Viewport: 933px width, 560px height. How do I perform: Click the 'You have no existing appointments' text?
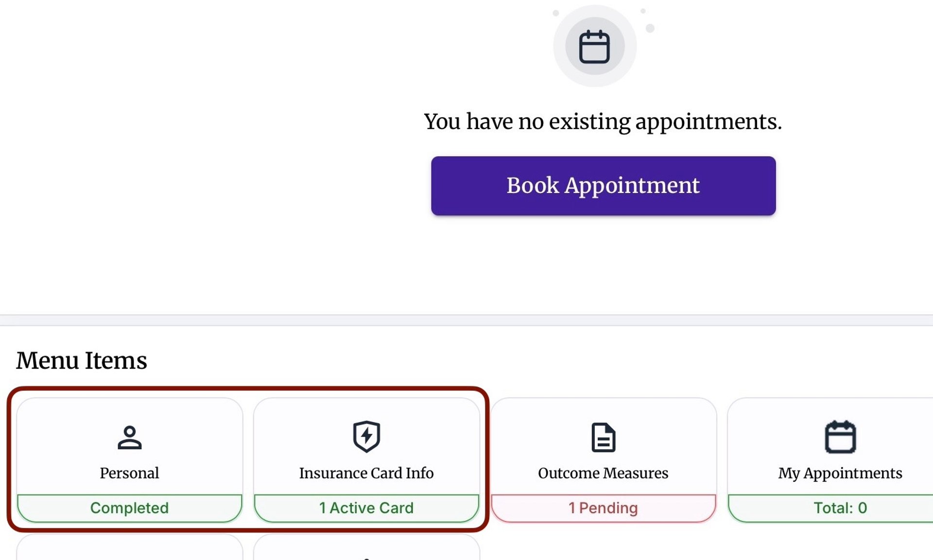603,121
